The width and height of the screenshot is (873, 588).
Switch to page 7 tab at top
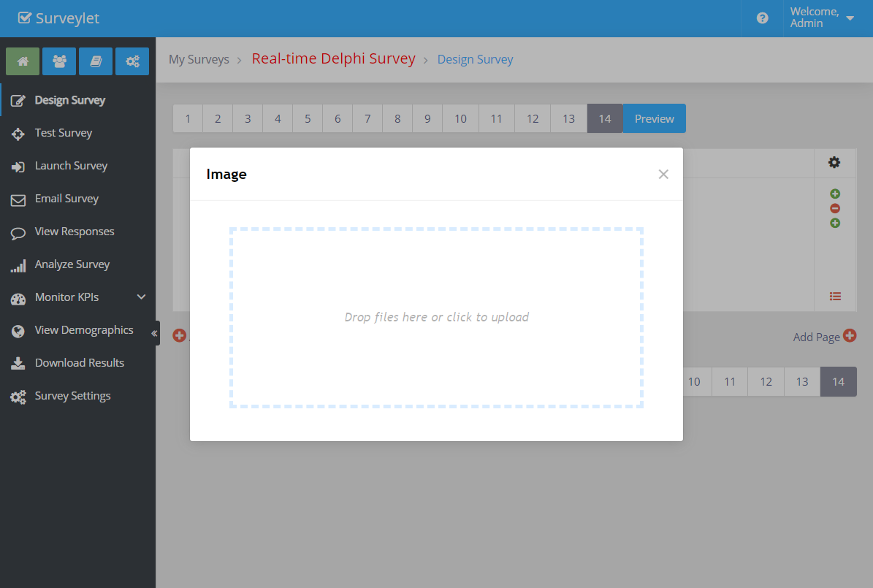tap(367, 118)
